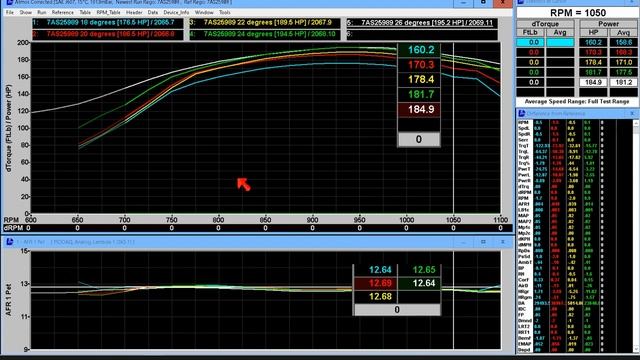Open the Data menu
Screen dimensions: 640x360
[x=153, y=13]
